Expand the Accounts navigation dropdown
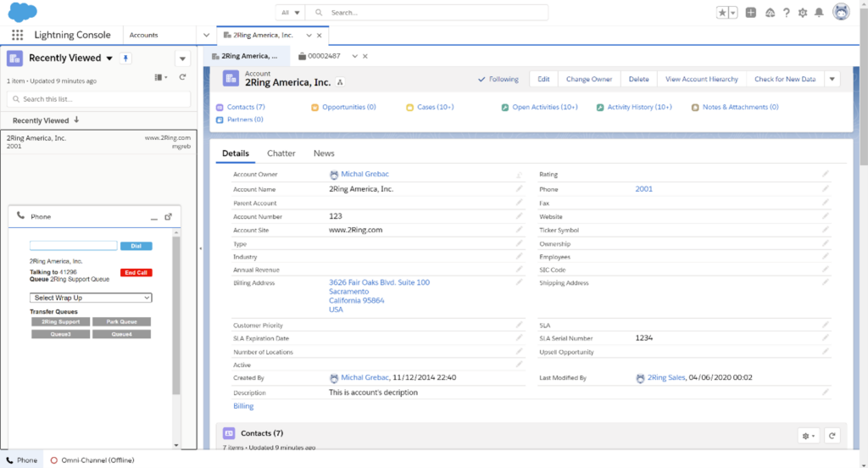The width and height of the screenshot is (868, 468). (206, 36)
